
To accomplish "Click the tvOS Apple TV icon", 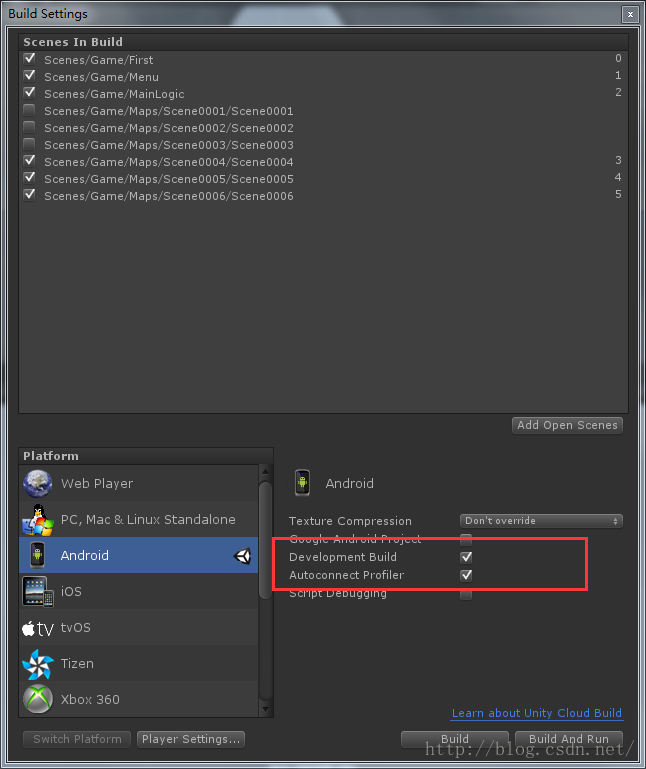I will [x=38, y=628].
